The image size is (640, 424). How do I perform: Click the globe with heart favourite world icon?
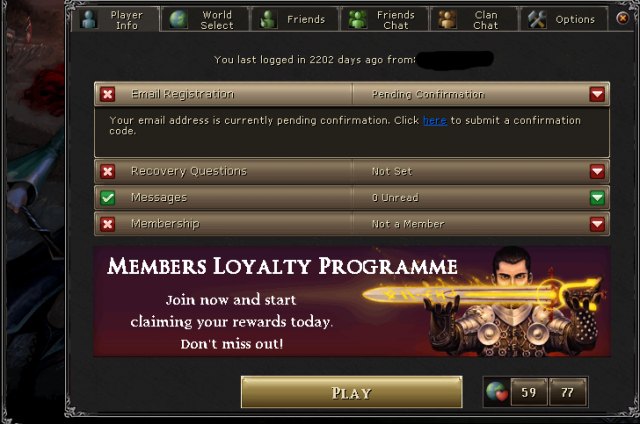tap(497, 392)
